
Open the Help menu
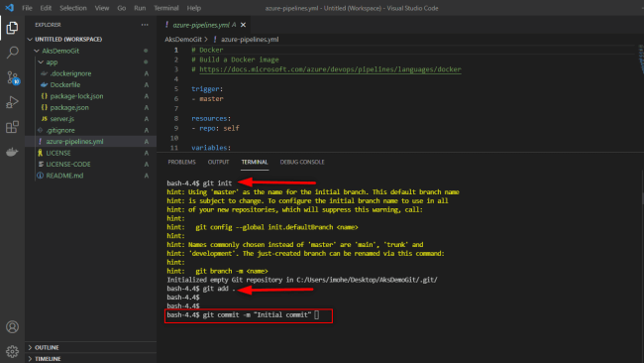(x=194, y=8)
